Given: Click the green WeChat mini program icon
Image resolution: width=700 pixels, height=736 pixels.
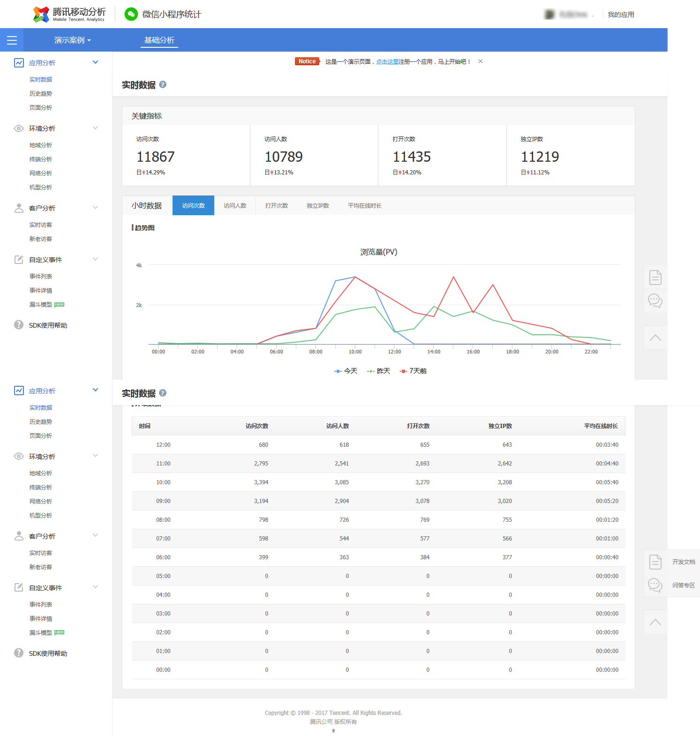Looking at the screenshot, I should (x=131, y=14).
